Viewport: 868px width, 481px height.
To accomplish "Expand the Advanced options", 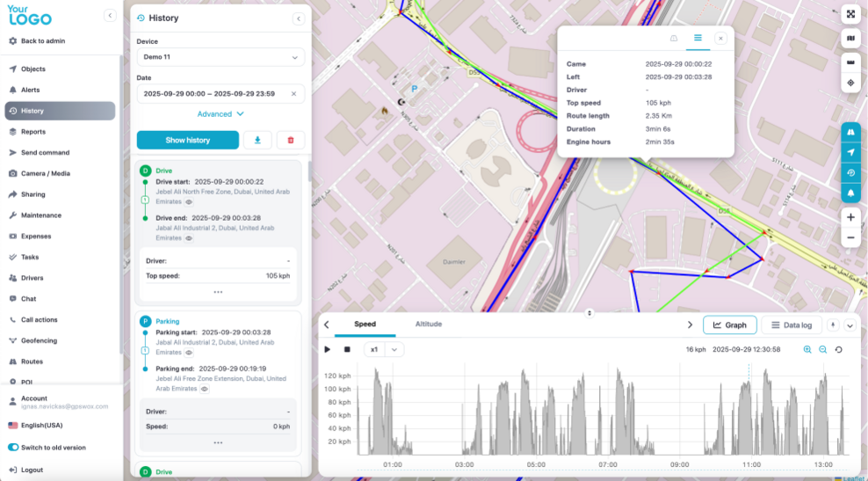I will [x=221, y=114].
